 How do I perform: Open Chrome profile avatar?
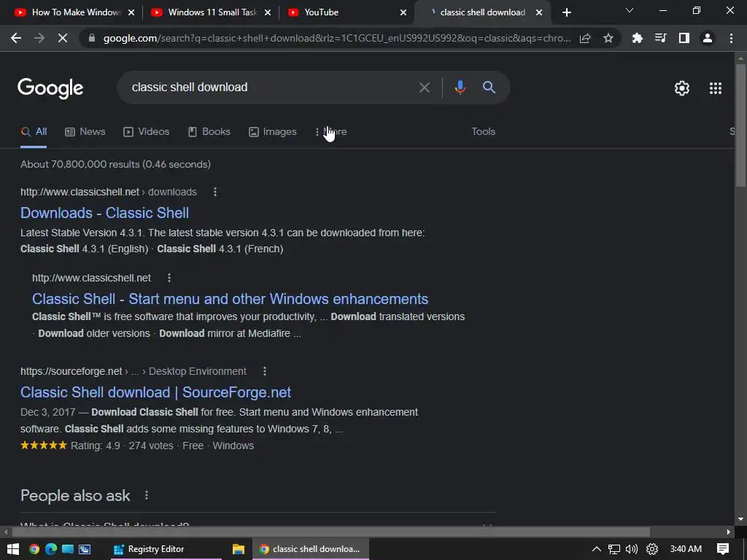coord(708,38)
